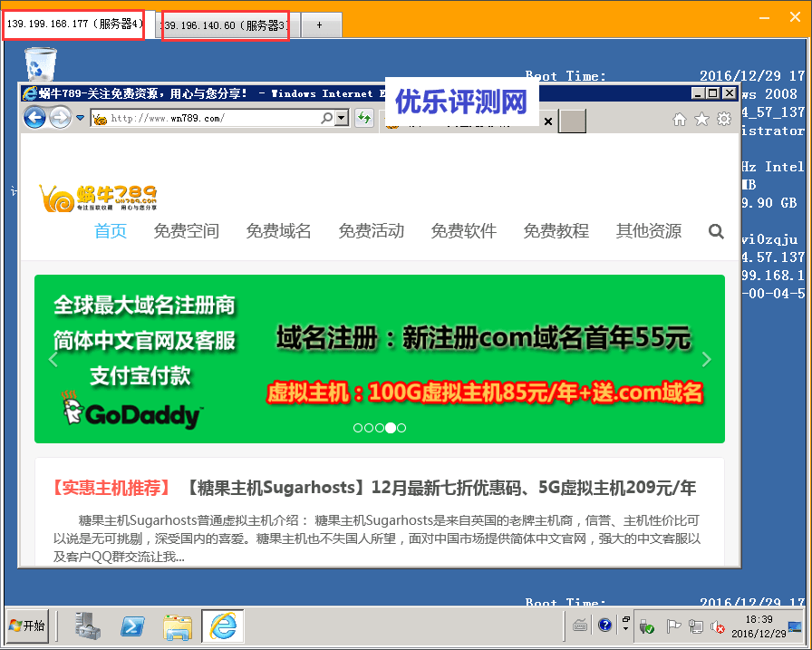Click the Recycle Bin desktop icon
The width and height of the screenshot is (812, 650).
(41, 64)
